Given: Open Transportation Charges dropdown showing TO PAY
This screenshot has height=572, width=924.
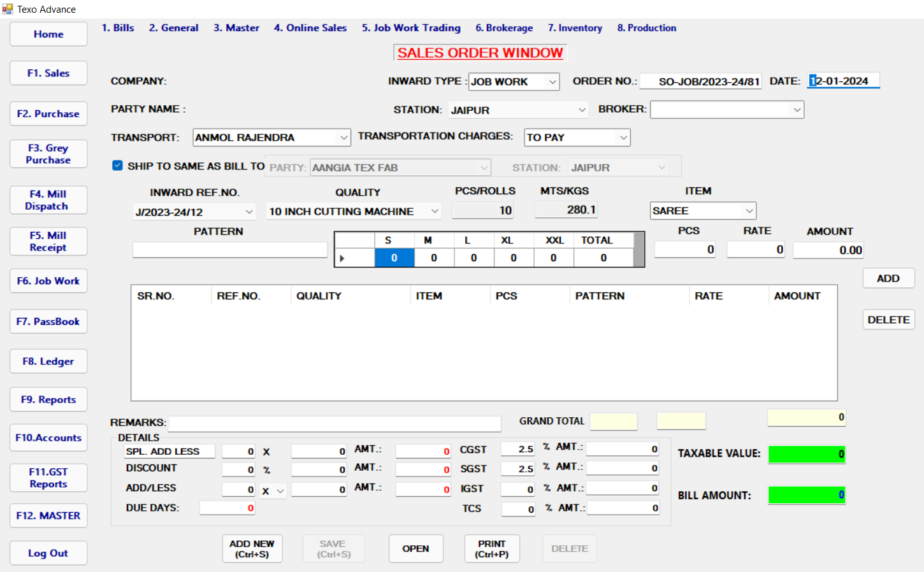Looking at the screenshot, I should tap(623, 138).
